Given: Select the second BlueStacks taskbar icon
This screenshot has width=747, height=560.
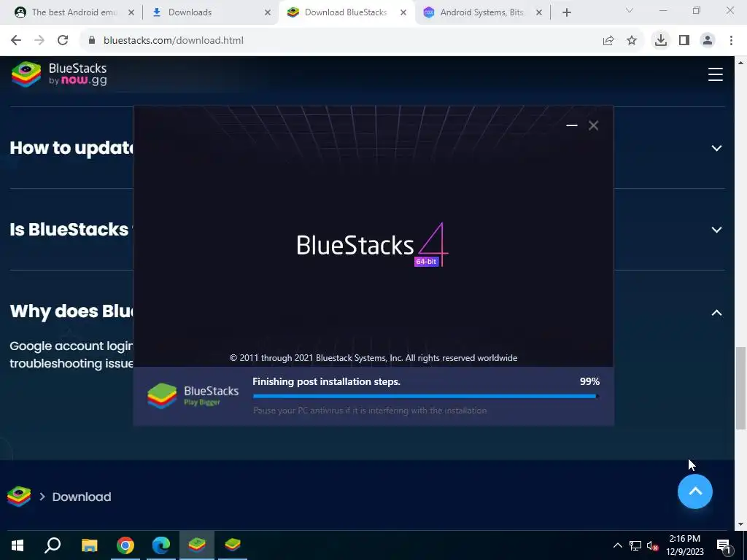Looking at the screenshot, I should pos(233,545).
